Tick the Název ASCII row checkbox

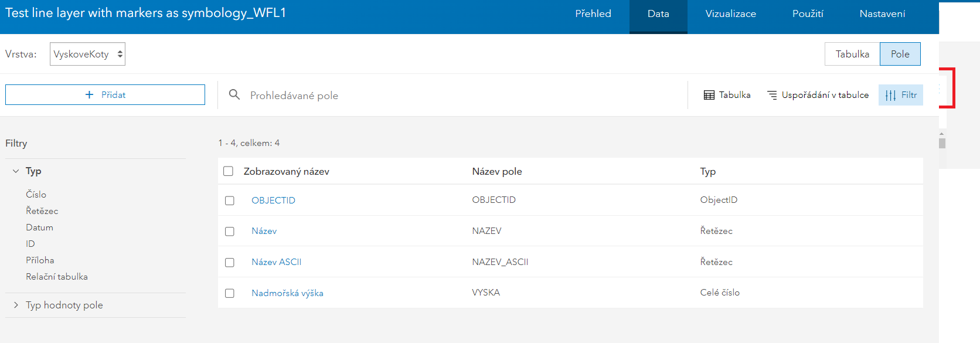click(230, 263)
